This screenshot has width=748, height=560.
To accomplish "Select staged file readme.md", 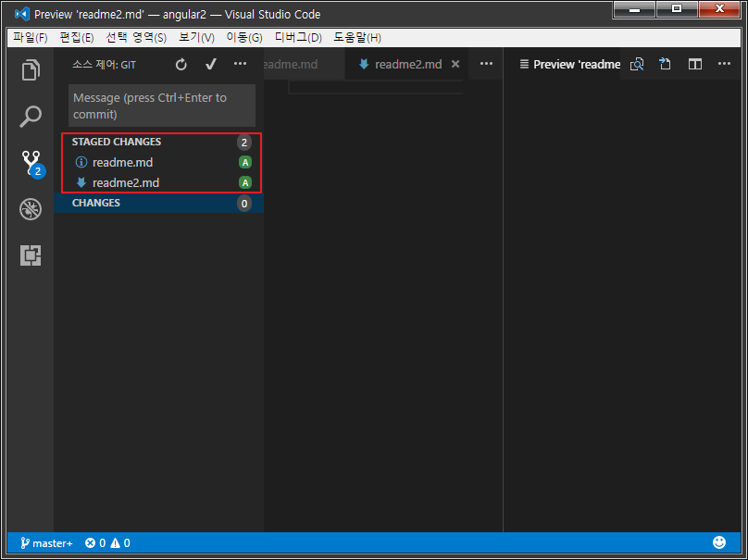I will pyautogui.click(x=122, y=162).
